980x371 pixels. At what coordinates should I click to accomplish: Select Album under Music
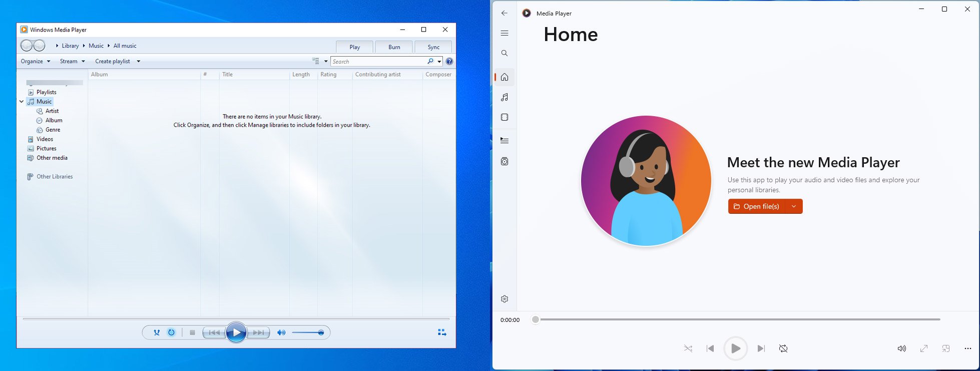(x=54, y=120)
